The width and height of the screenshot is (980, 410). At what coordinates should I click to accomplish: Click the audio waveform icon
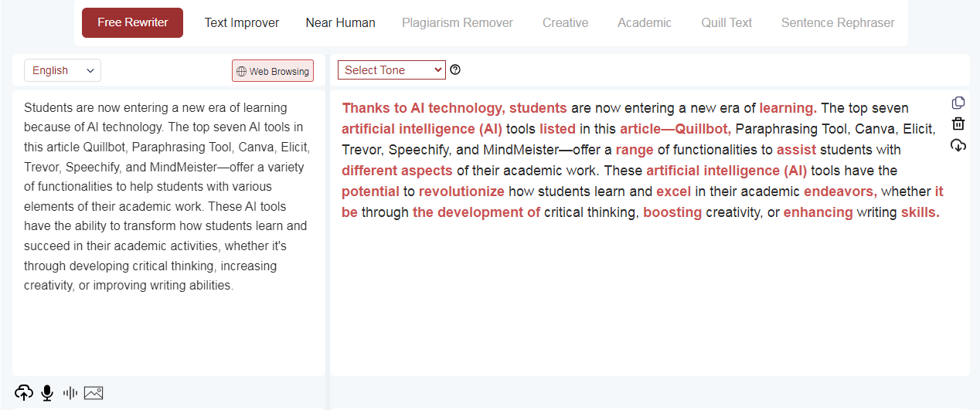click(70, 393)
